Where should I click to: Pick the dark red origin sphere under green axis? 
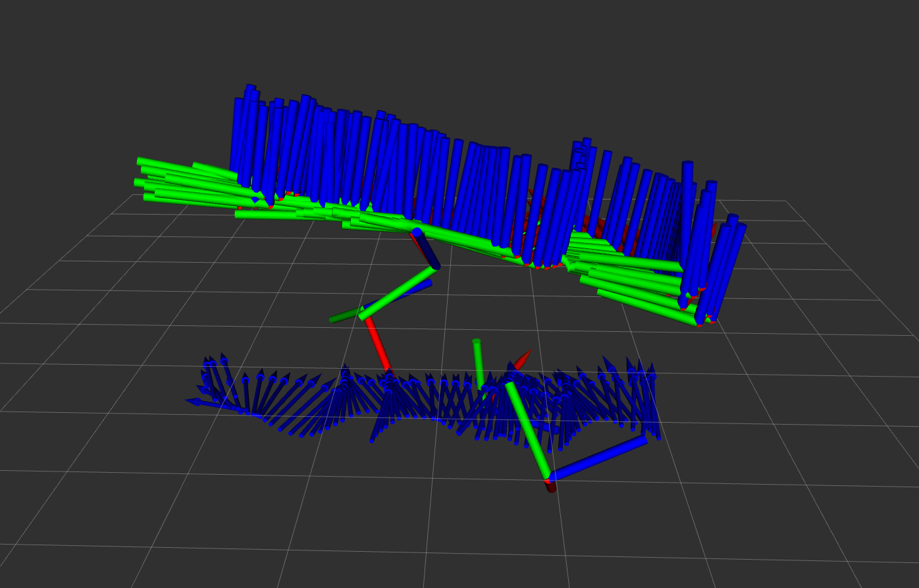[550, 486]
